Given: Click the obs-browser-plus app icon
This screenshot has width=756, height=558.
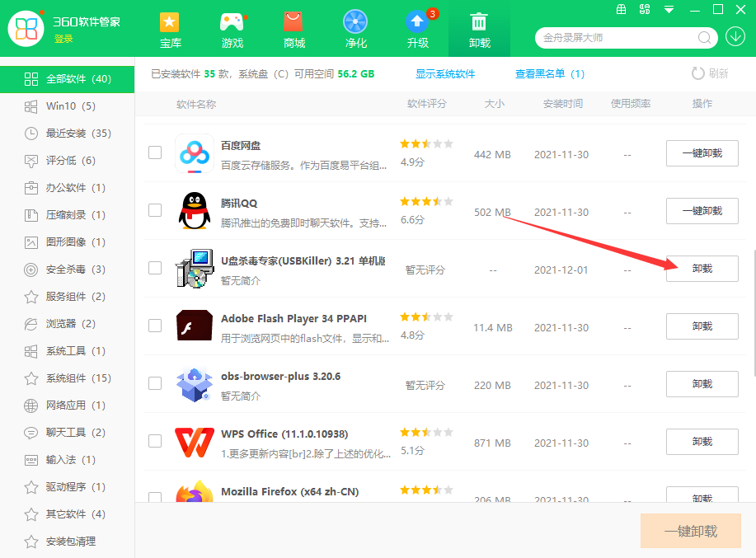Looking at the screenshot, I should click(195, 384).
